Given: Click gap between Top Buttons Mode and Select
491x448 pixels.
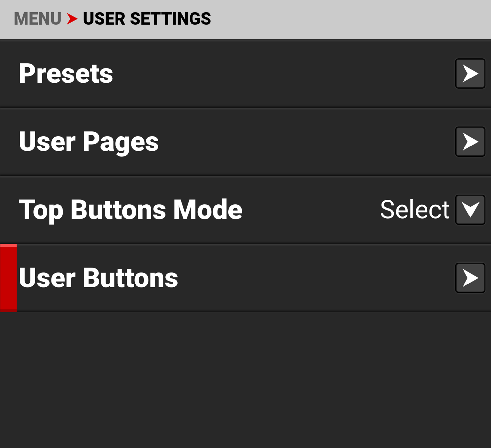Looking at the screenshot, I should pos(311,210).
